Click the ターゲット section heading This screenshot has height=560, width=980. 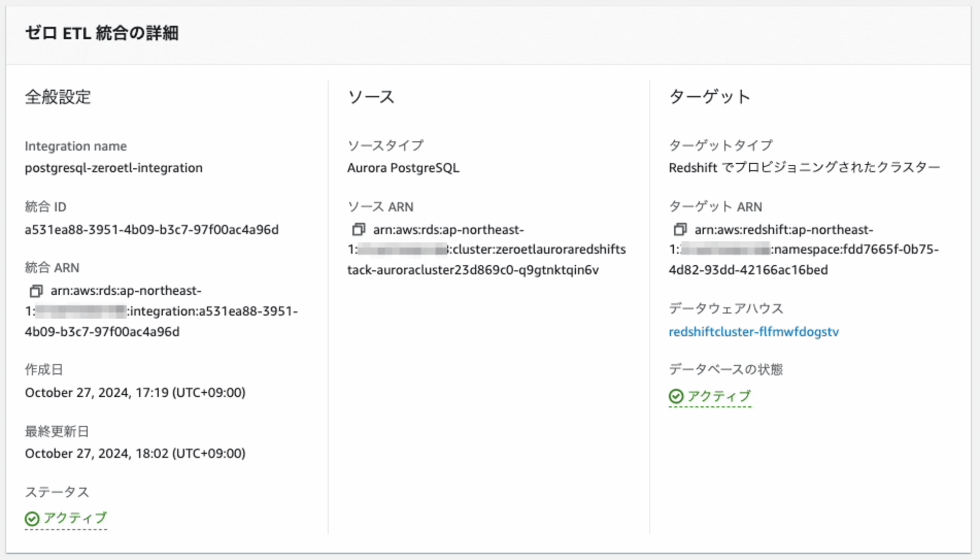pyautogui.click(x=710, y=97)
